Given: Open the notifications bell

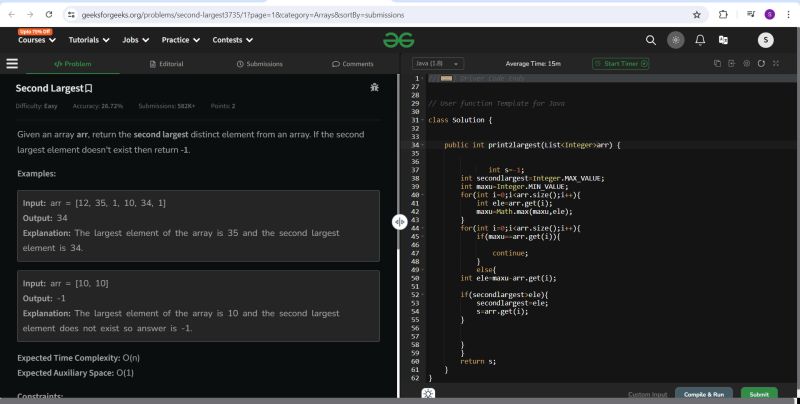Looking at the screenshot, I should coord(700,40).
